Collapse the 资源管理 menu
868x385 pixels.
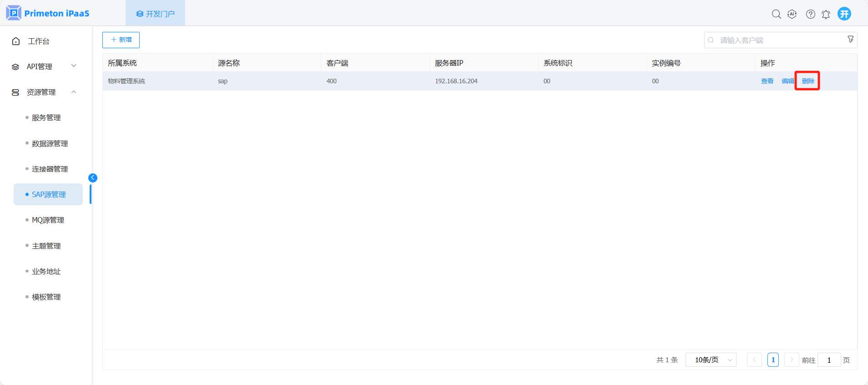click(44, 92)
